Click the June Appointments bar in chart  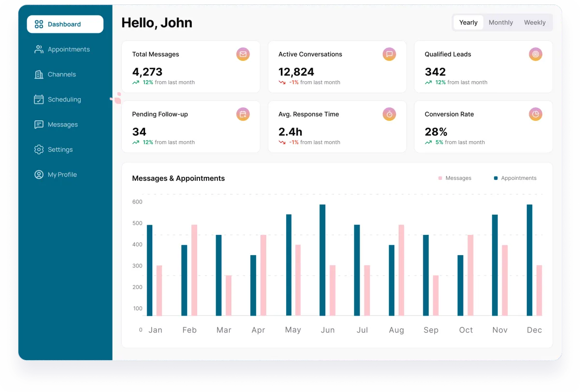pyautogui.click(x=322, y=260)
